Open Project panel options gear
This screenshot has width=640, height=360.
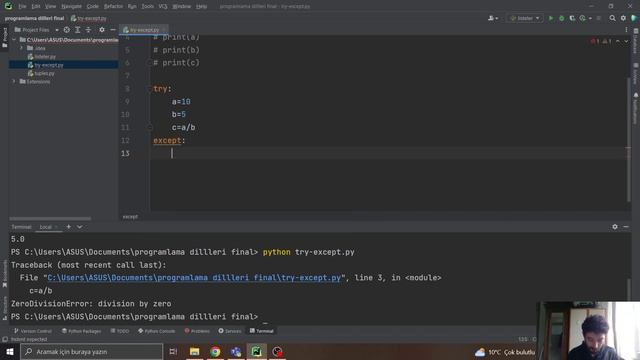point(102,30)
